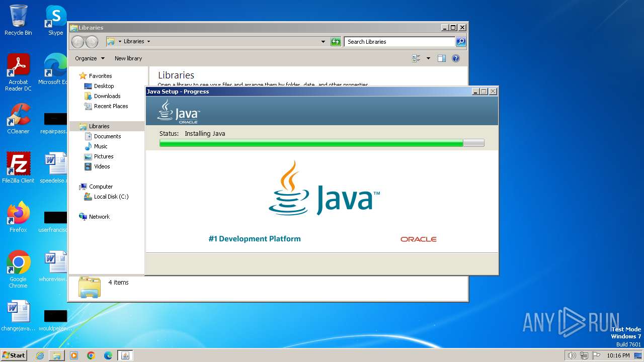Image resolution: width=644 pixels, height=362 pixels.
Task: Open Edge from the taskbar
Action: coord(108,355)
